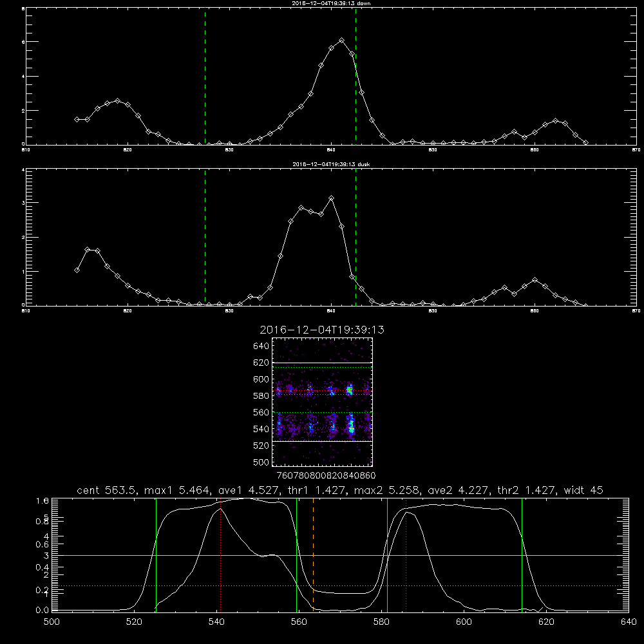Screen dimensions: 644x644
Task: Click the brightest green blob in upper spectrogram band
Action: pos(350,390)
